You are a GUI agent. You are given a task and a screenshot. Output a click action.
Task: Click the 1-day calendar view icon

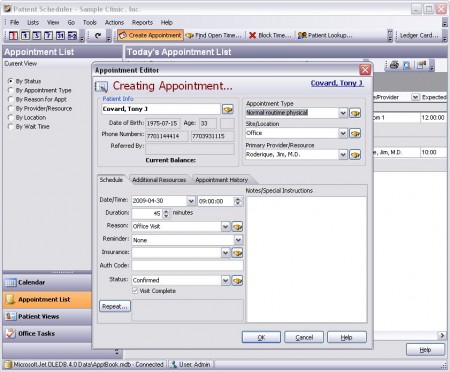point(25,35)
